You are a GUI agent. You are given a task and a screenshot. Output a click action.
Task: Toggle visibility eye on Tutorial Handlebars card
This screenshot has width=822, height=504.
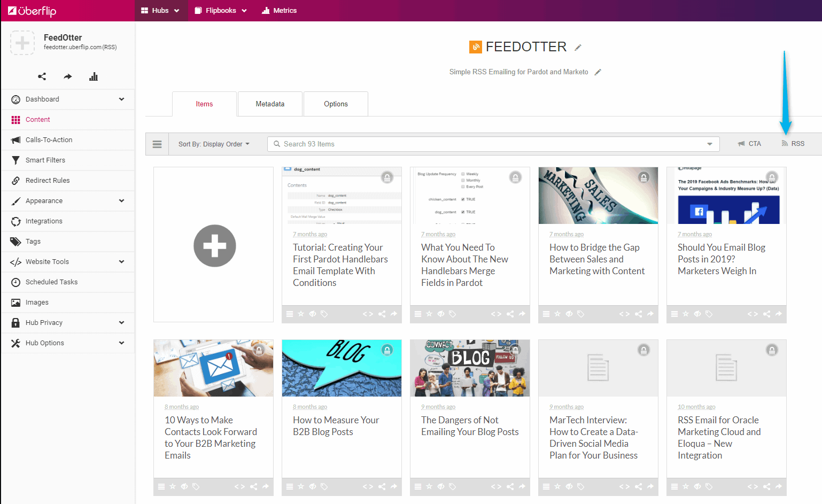click(x=313, y=314)
